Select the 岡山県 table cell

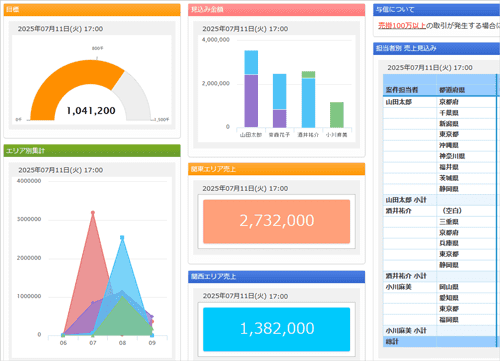tap(466, 287)
